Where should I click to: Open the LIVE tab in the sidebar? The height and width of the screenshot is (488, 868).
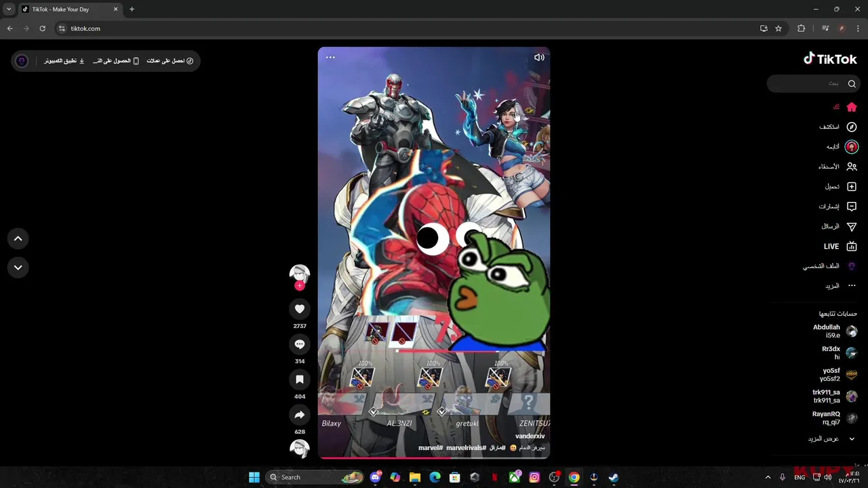coord(840,246)
